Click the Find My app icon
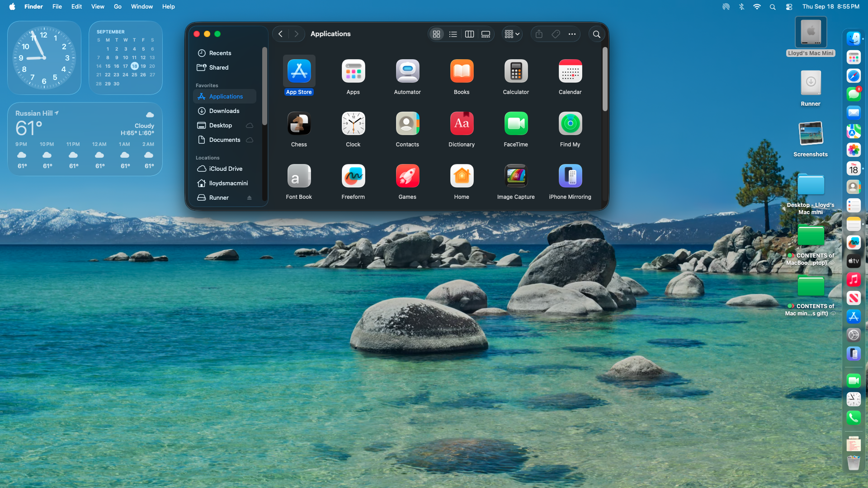The height and width of the screenshot is (488, 868). tap(570, 124)
